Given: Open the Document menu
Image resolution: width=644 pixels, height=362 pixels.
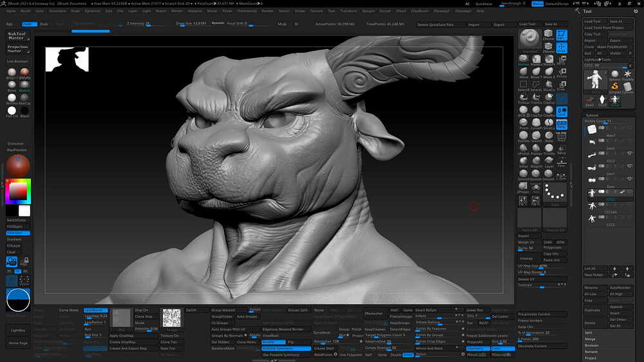Looking at the screenshot, I should 57,11.
